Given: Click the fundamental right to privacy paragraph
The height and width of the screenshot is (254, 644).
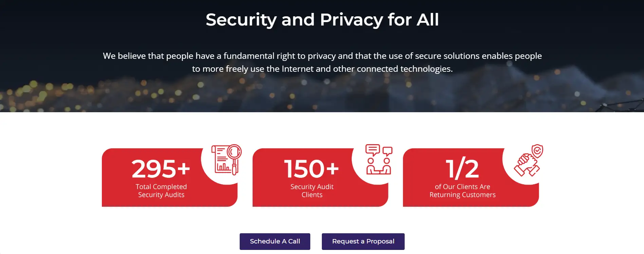Looking at the screenshot, I should (x=322, y=56).
